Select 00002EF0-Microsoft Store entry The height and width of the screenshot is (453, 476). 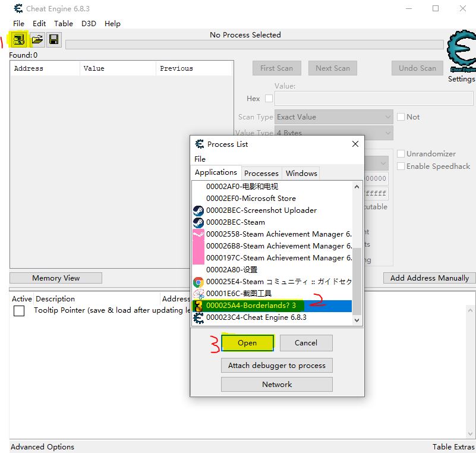click(272, 199)
